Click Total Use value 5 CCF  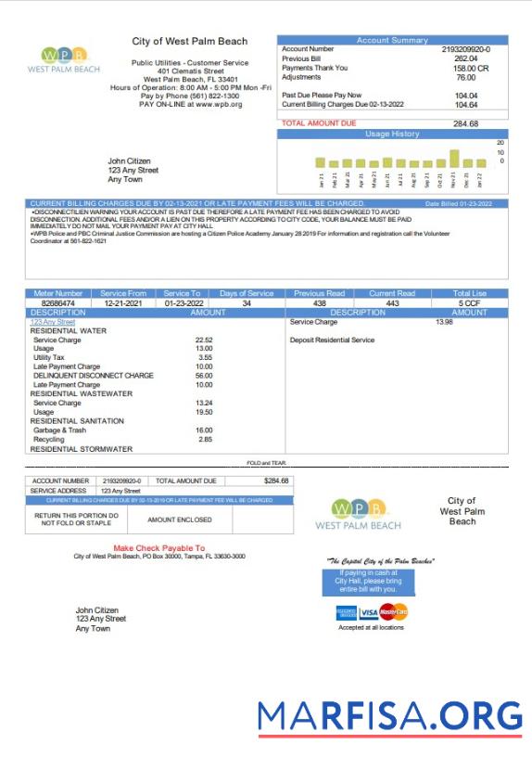469,303
